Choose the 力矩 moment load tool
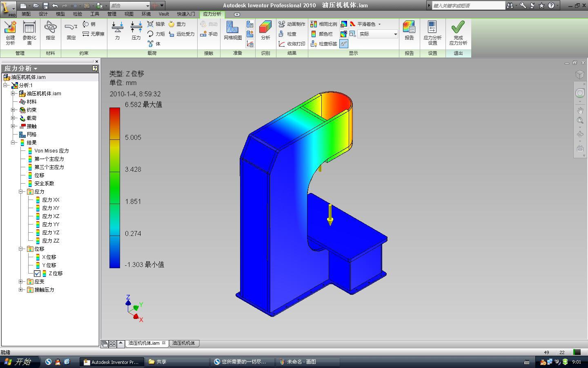The width and height of the screenshot is (588, 368). [x=156, y=34]
